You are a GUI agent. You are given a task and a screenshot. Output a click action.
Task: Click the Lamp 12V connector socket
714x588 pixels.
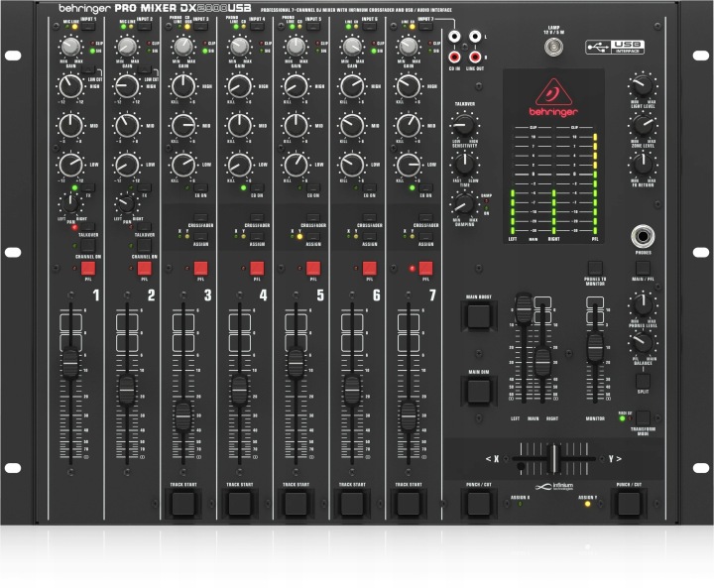point(553,47)
